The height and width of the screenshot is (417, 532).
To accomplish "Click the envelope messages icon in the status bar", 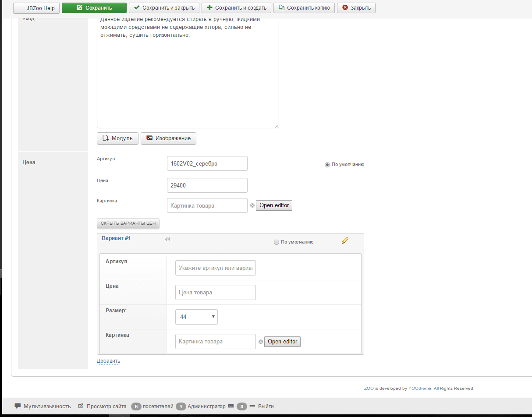I will [x=231, y=406].
